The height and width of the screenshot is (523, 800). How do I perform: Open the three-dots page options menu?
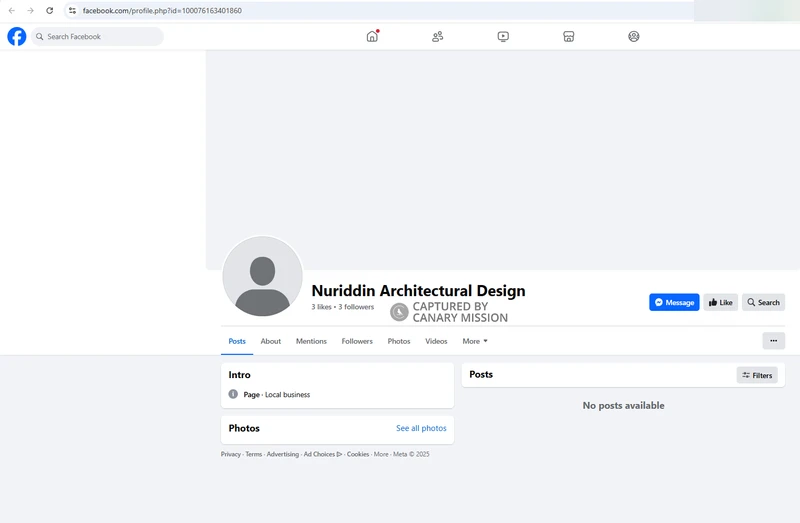773,341
